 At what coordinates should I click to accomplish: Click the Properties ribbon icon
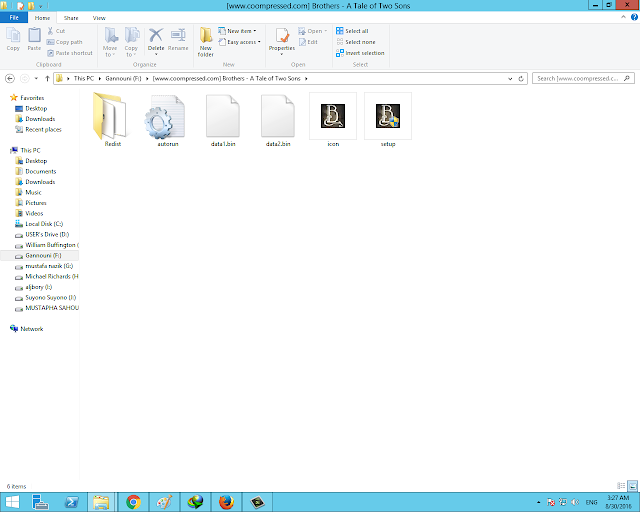[x=282, y=41]
